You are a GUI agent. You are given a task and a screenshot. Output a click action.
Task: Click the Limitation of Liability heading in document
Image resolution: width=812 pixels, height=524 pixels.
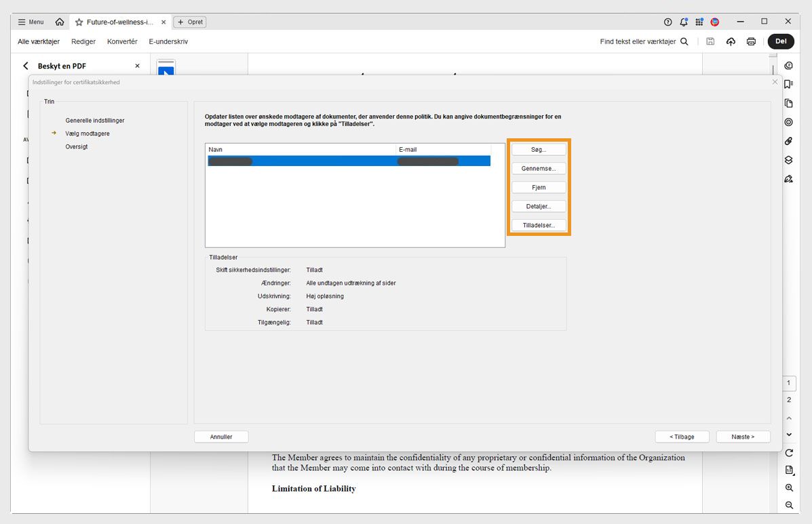point(314,488)
